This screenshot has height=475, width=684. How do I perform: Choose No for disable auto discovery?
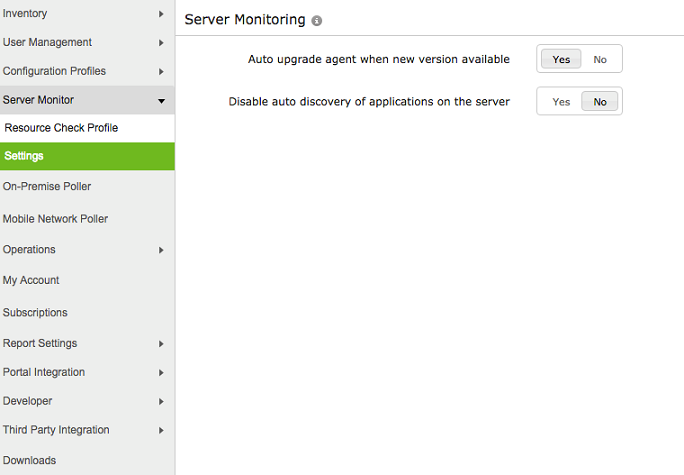coord(600,101)
